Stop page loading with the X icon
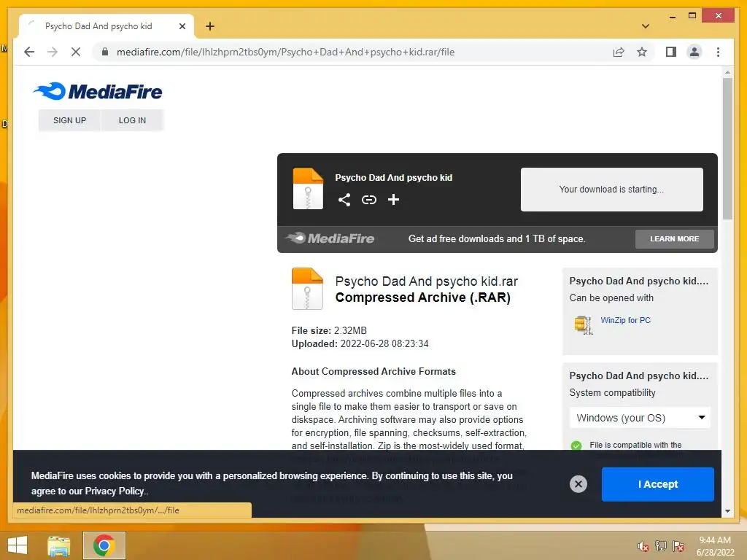747x560 pixels. [x=76, y=52]
